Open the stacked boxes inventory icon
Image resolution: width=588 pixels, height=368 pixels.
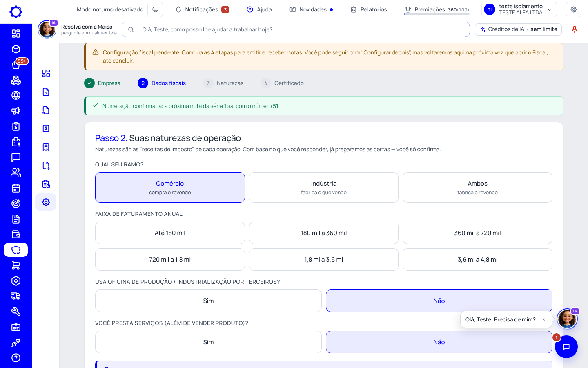point(16,80)
